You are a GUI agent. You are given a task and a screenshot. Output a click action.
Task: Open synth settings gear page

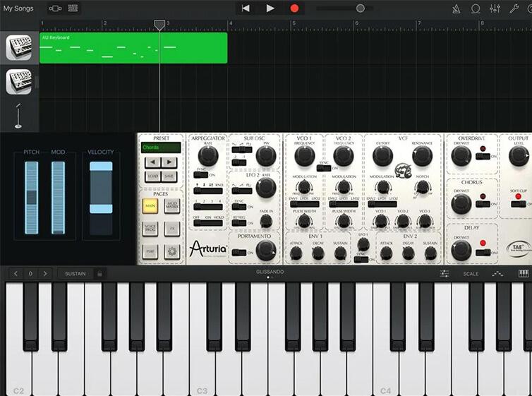tap(172, 251)
